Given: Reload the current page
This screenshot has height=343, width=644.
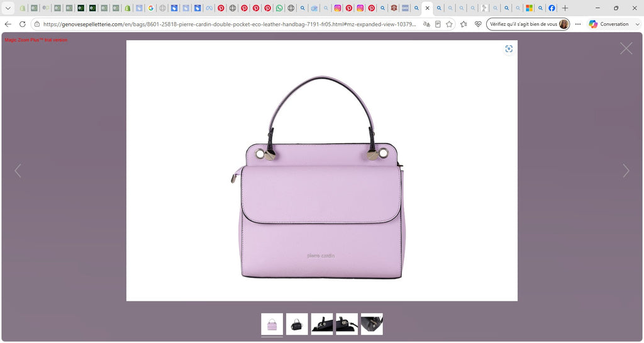Looking at the screenshot, I should coord(23,25).
